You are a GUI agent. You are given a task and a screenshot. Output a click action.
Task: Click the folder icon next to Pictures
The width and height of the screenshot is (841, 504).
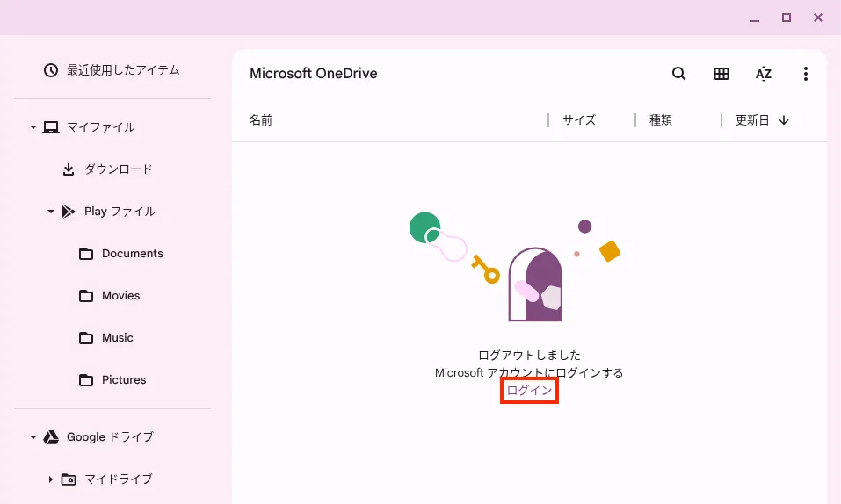(x=86, y=379)
